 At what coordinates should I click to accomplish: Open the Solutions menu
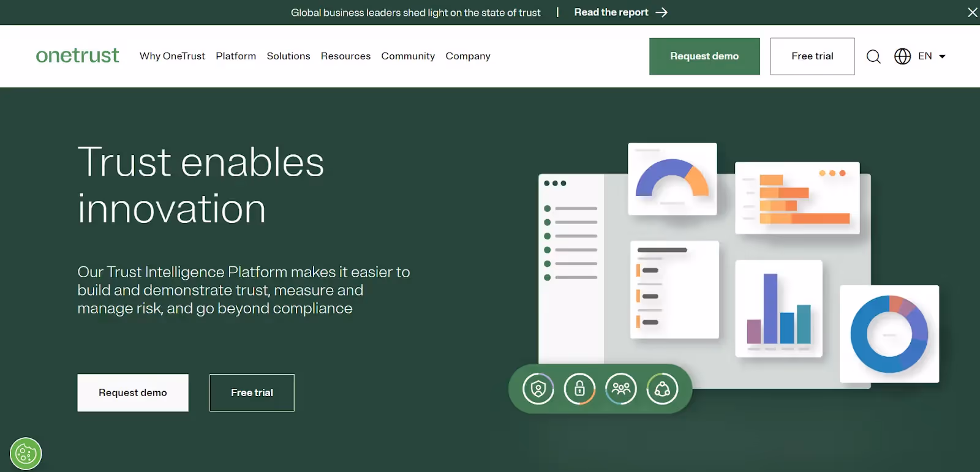288,56
